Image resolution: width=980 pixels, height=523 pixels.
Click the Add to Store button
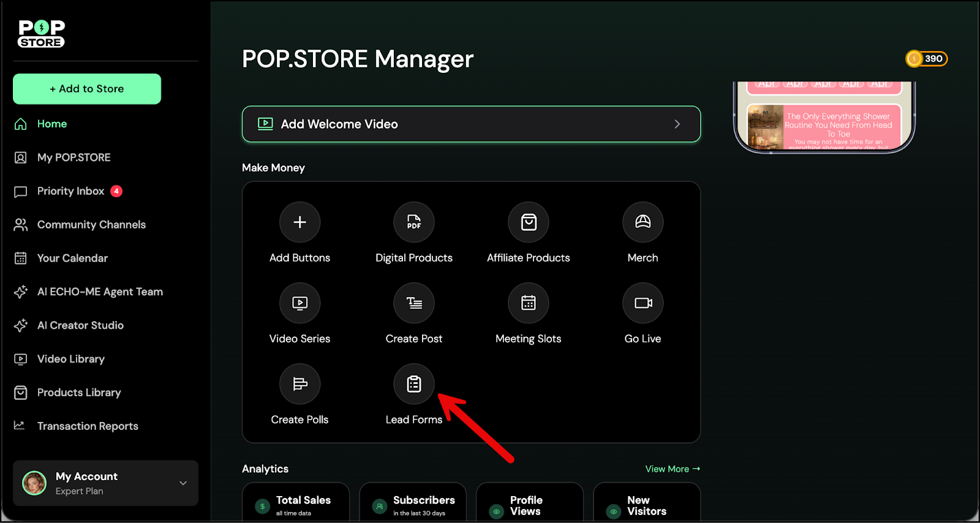click(x=87, y=89)
